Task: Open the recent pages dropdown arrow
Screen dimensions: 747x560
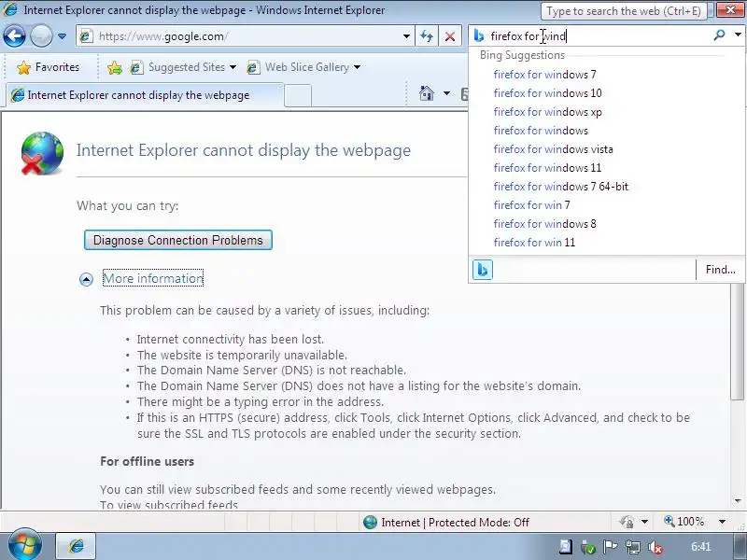Action: [62, 36]
